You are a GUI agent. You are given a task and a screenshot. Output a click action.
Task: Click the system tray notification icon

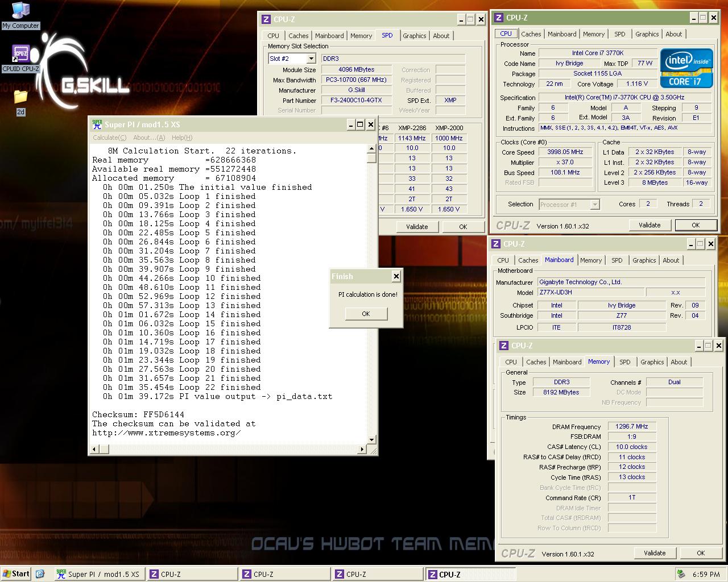pos(681,574)
